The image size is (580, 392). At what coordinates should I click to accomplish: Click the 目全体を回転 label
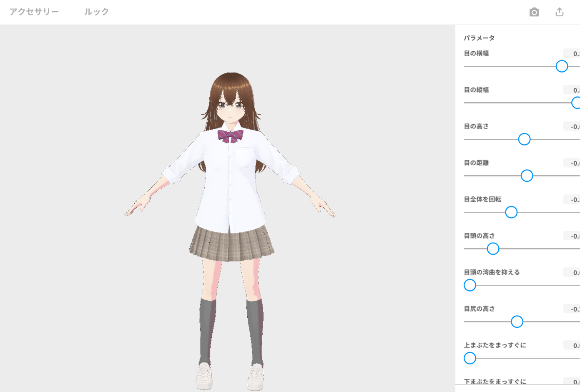(482, 199)
